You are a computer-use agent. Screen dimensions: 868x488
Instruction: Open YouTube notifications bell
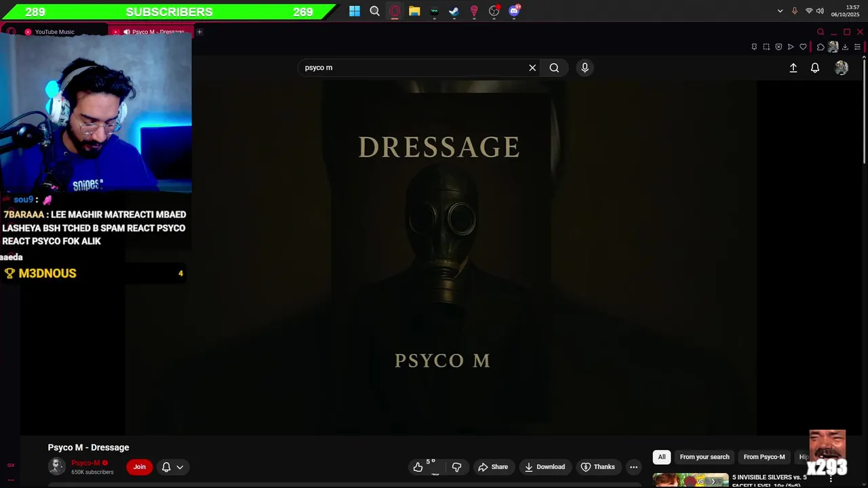tap(815, 68)
